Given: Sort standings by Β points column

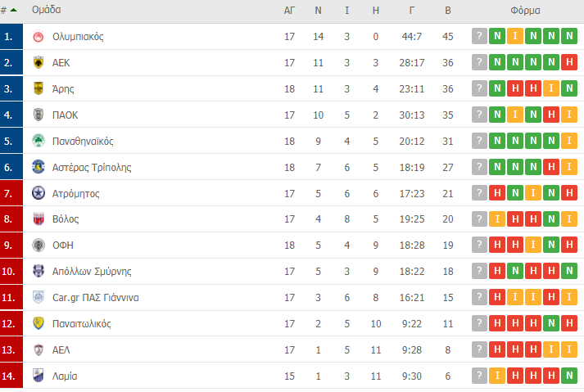Looking at the screenshot, I should pos(447,11).
